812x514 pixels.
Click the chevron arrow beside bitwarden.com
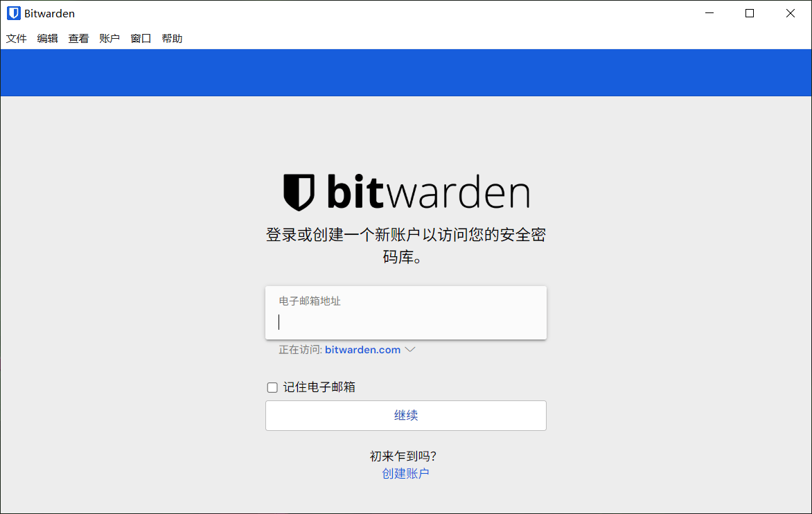[410, 350]
